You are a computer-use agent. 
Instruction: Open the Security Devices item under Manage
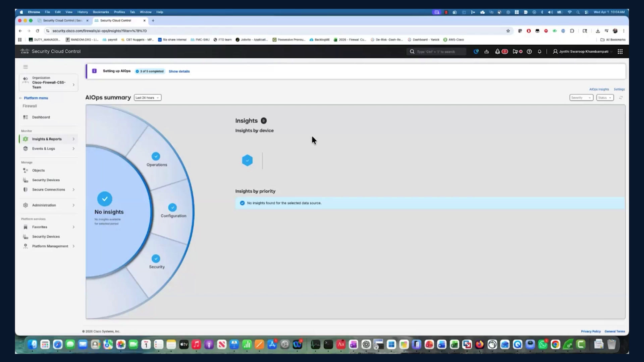tap(46, 180)
